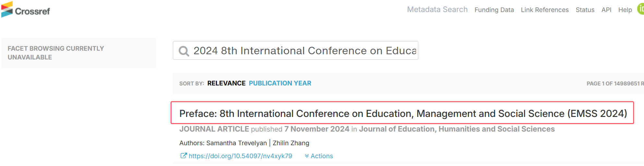644x166 pixels.
Task: Click the Journal of Education, Humanities journal name
Action: (457, 129)
